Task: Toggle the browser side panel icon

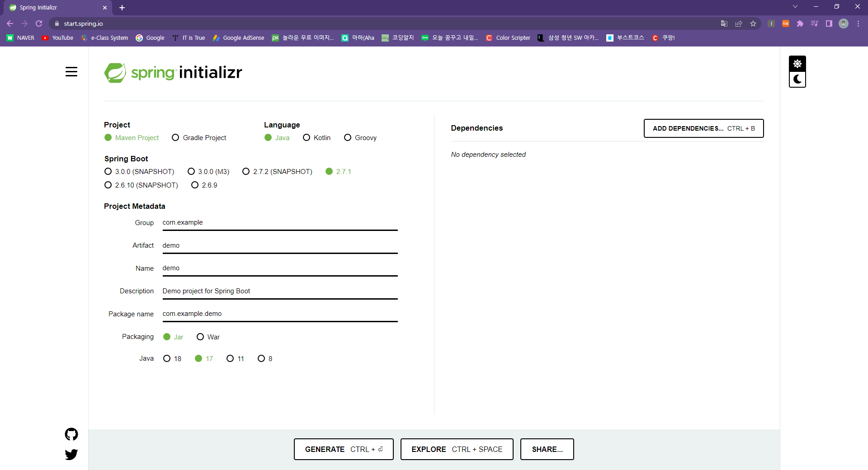Action: (829, 23)
